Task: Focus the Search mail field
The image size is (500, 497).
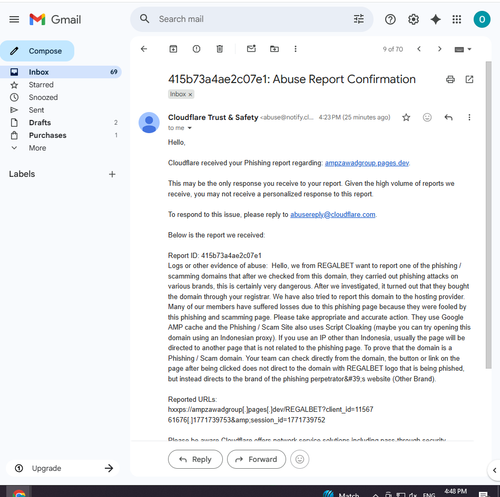Action: pos(253,19)
